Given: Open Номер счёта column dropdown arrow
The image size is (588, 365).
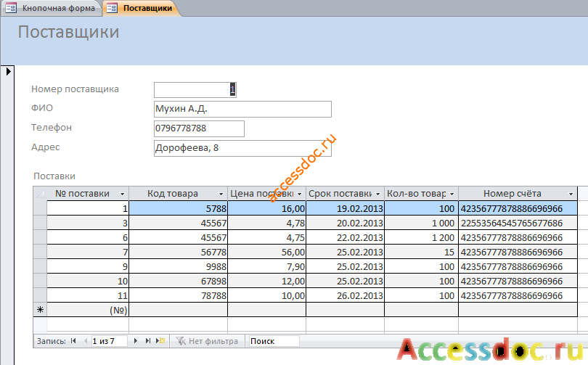Looking at the screenshot, I should click(571, 194).
